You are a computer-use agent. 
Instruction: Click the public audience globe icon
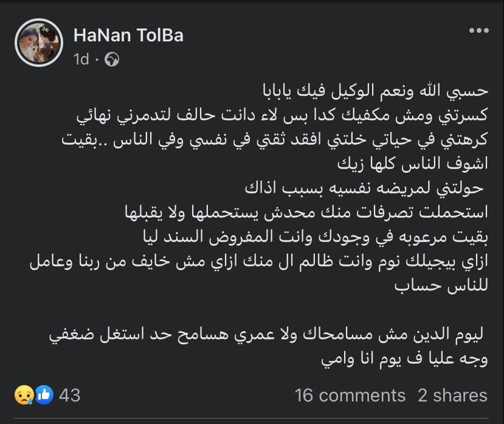(112, 59)
